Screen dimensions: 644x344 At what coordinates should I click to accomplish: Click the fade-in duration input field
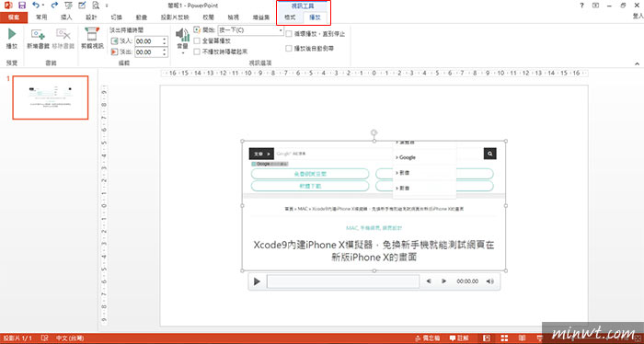tap(148, 41)
